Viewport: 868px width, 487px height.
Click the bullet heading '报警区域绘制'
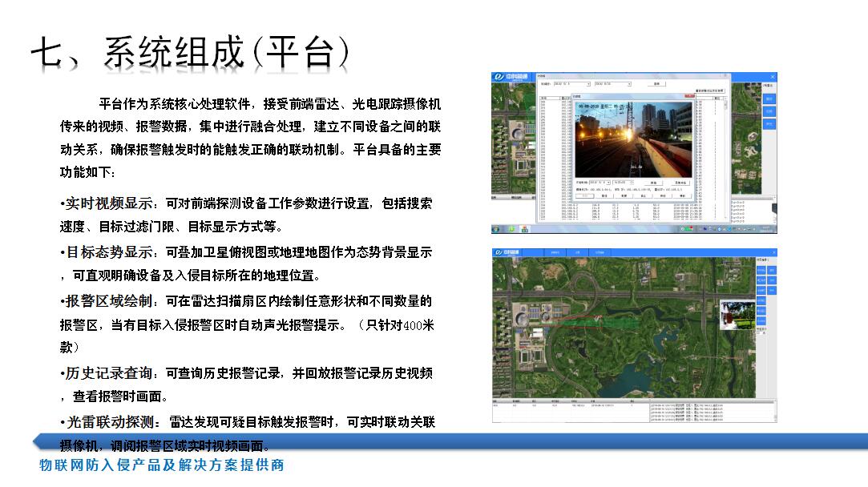point(108,301)
